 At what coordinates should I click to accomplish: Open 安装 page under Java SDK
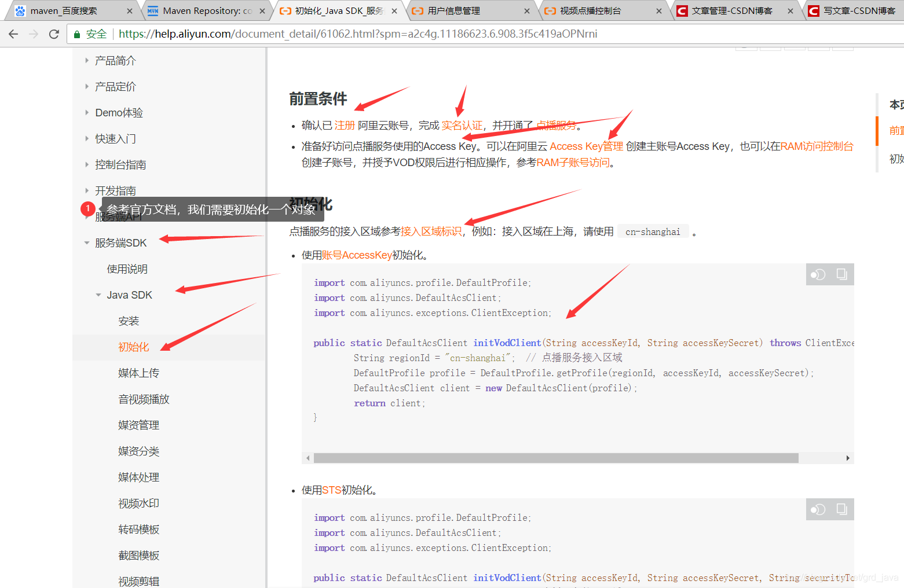(129, 321)
